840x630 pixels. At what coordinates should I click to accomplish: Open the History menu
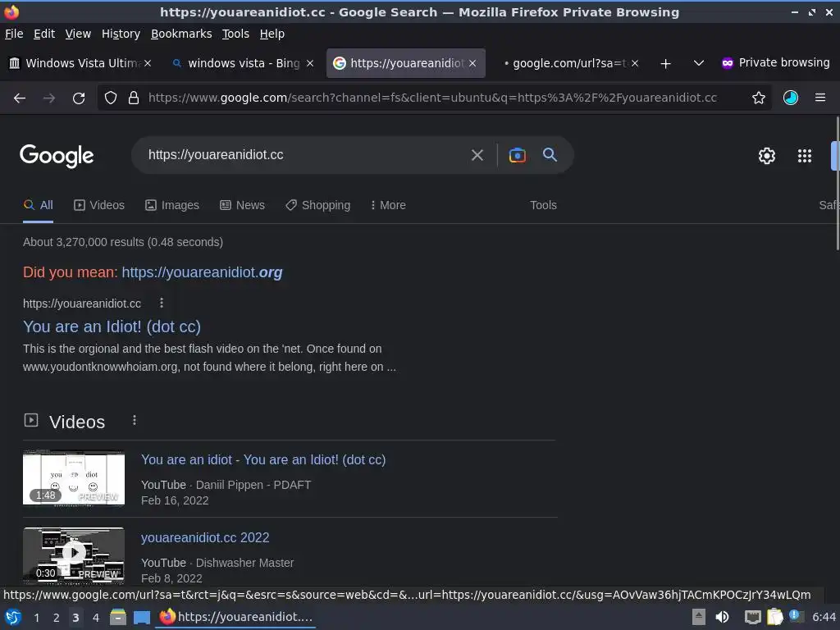(x=121, y=34)
